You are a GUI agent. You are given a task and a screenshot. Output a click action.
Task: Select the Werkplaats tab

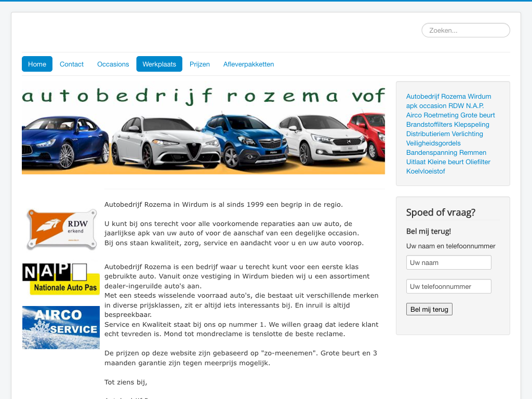pos(159,64)
